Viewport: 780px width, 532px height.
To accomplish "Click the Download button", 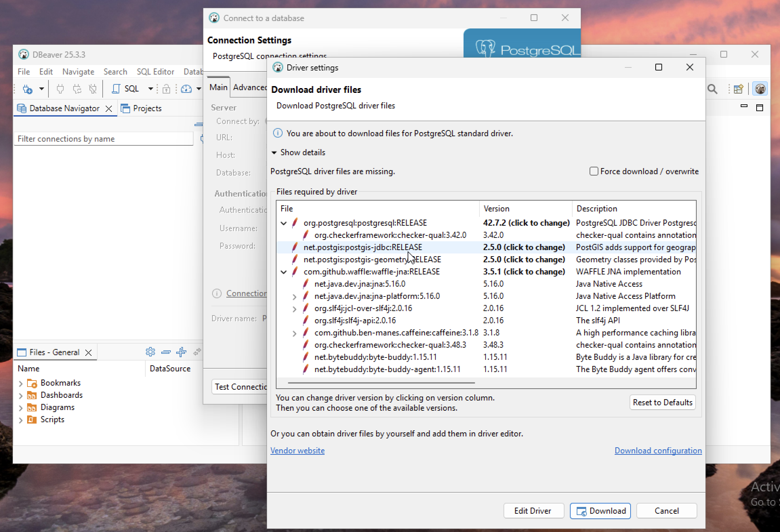I will [600, 511].
